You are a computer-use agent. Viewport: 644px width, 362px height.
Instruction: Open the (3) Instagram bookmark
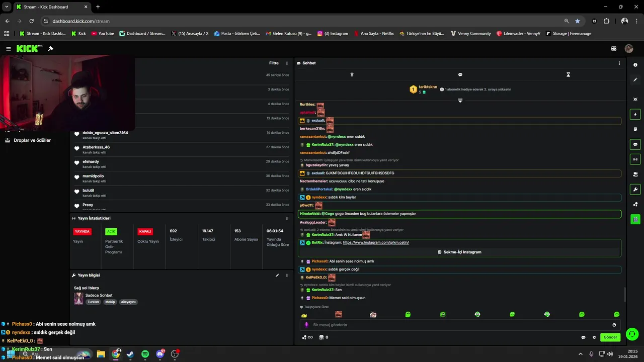coord(333,34)
